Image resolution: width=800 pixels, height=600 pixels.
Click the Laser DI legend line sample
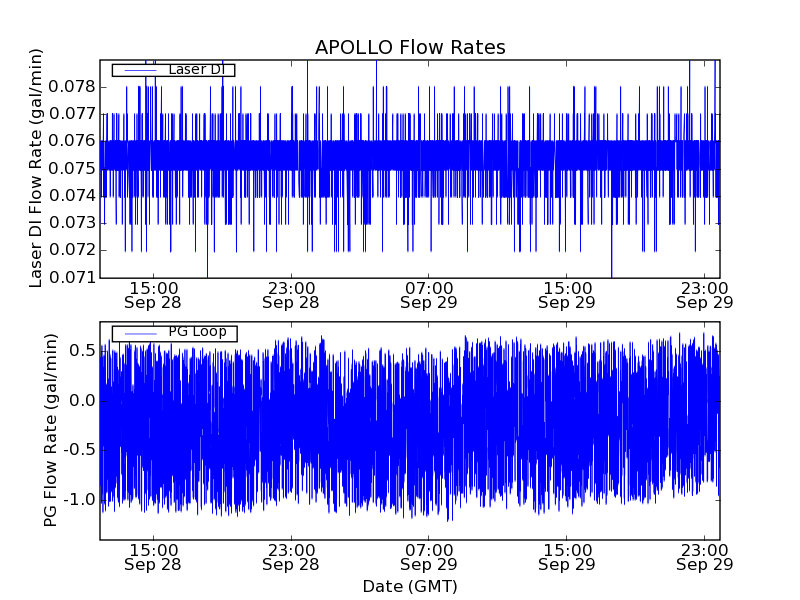(140, 70)
